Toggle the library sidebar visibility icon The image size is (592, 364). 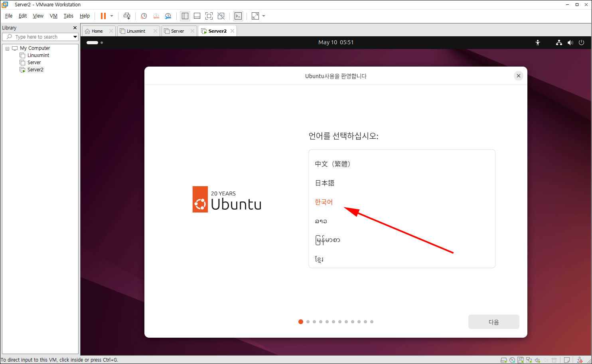coord(185,16)
